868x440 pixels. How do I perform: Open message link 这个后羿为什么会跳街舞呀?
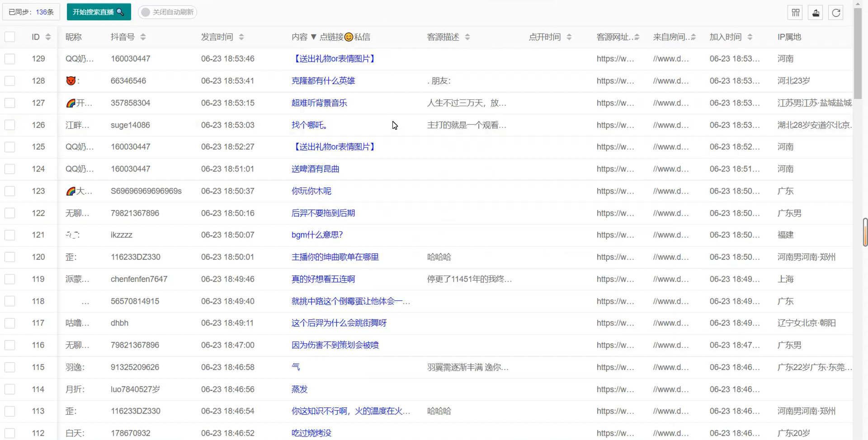coord(339,323)
